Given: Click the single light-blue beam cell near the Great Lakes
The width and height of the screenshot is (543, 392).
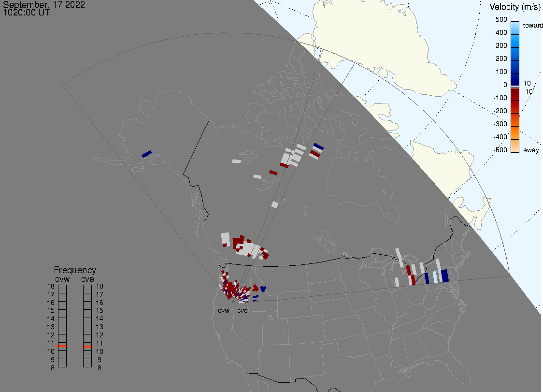Looking at the screenshot, I should [435, 277].
